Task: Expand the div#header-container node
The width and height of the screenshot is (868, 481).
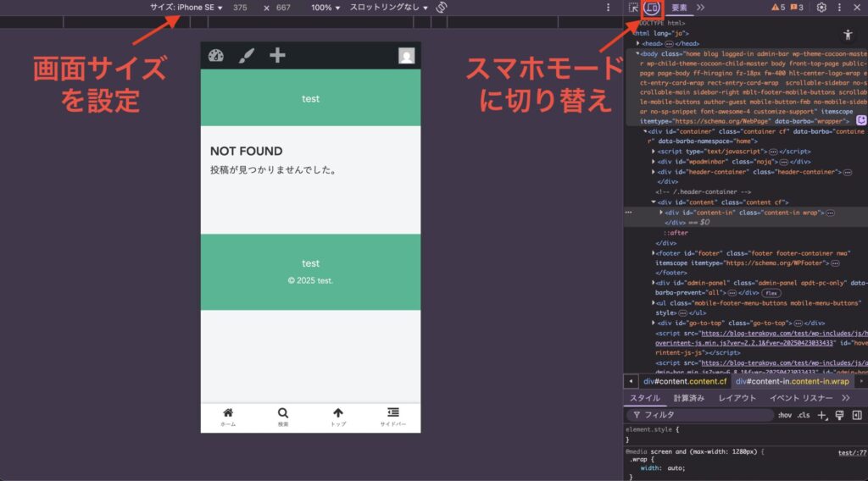Action: point(654,171)
